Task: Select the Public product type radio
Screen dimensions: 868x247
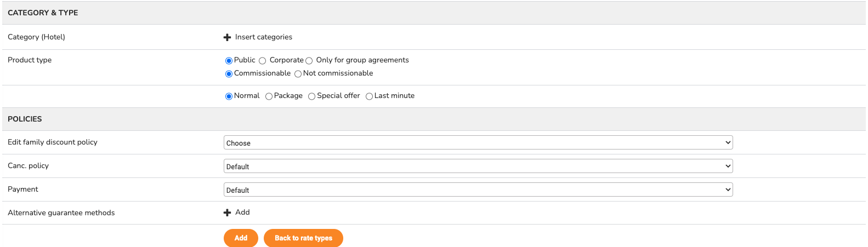Action: [x=229, y=61]
